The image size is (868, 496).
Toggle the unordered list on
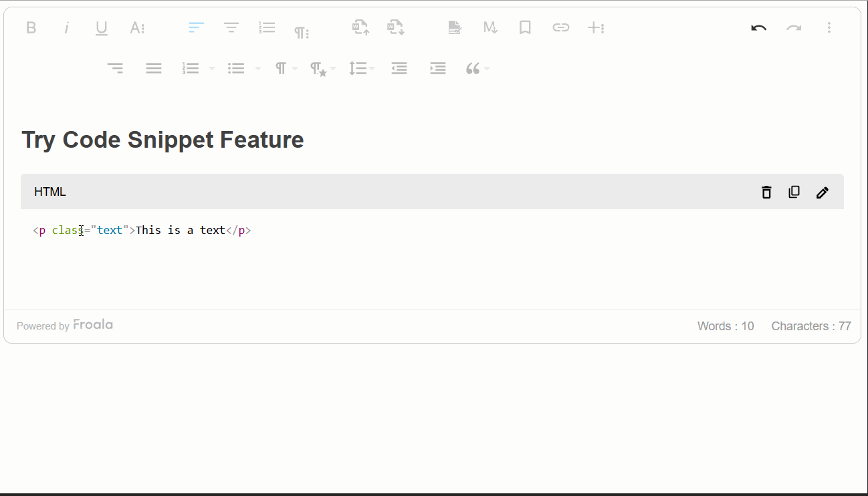coord(235,68)
